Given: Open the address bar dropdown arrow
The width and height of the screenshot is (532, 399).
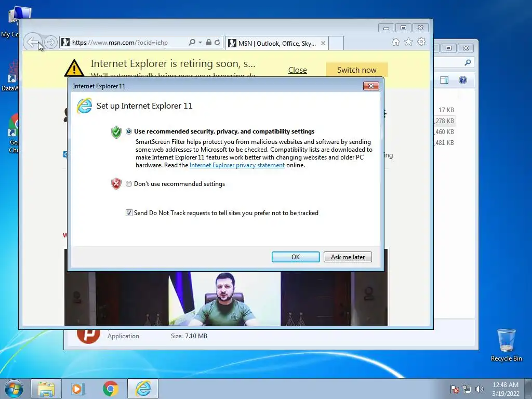Looking at the screenshot, I should point(200,43).
